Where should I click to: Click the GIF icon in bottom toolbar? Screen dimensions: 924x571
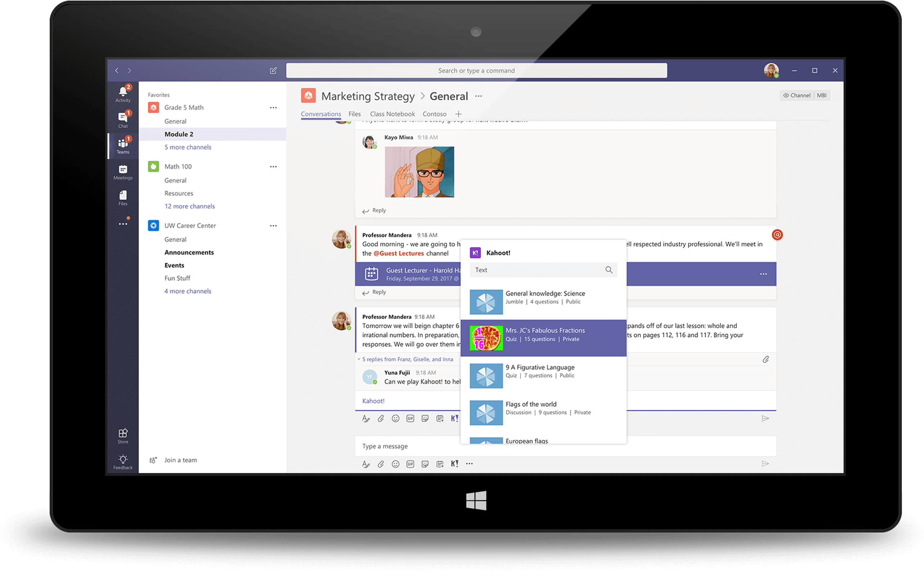[410, 464]
